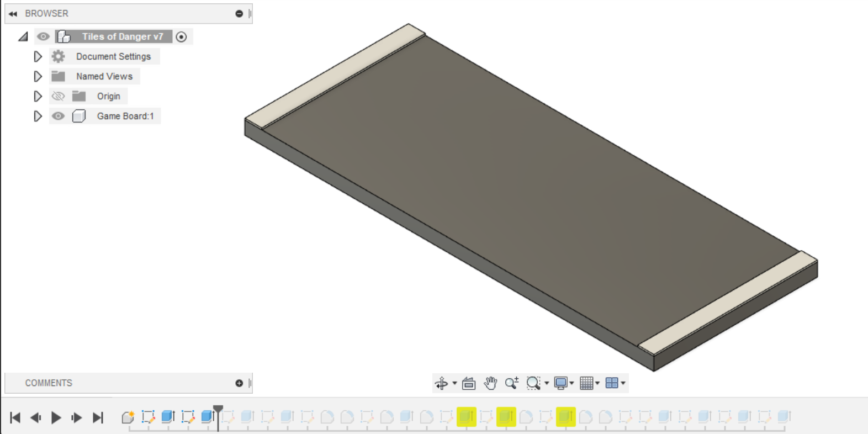The width and height of the screenshot is (868, 434).
Task: Click the plus icon in the Comments bar
Action: tap(239, 383)
